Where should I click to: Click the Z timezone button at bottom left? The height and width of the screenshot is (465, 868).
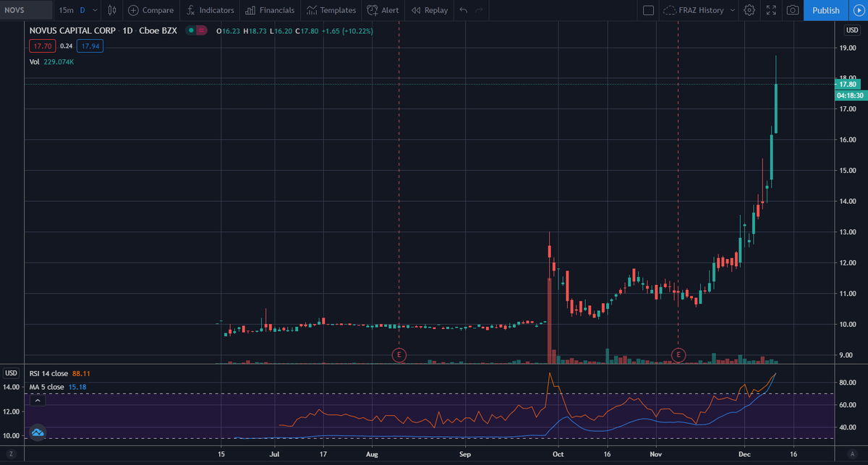[x=12, y=453]
